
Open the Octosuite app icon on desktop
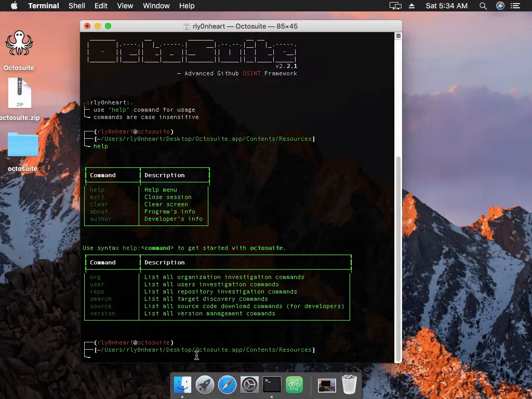[x=19, y=44]
